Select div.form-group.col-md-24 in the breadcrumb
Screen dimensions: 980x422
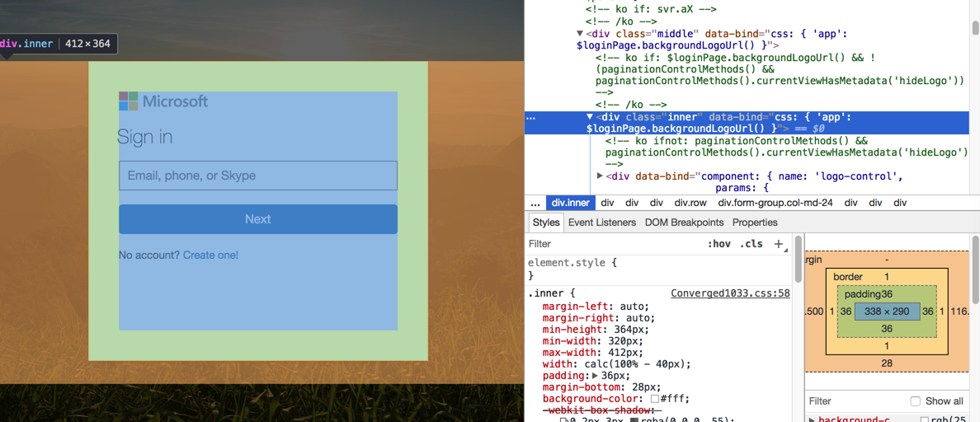click(775, 203)
